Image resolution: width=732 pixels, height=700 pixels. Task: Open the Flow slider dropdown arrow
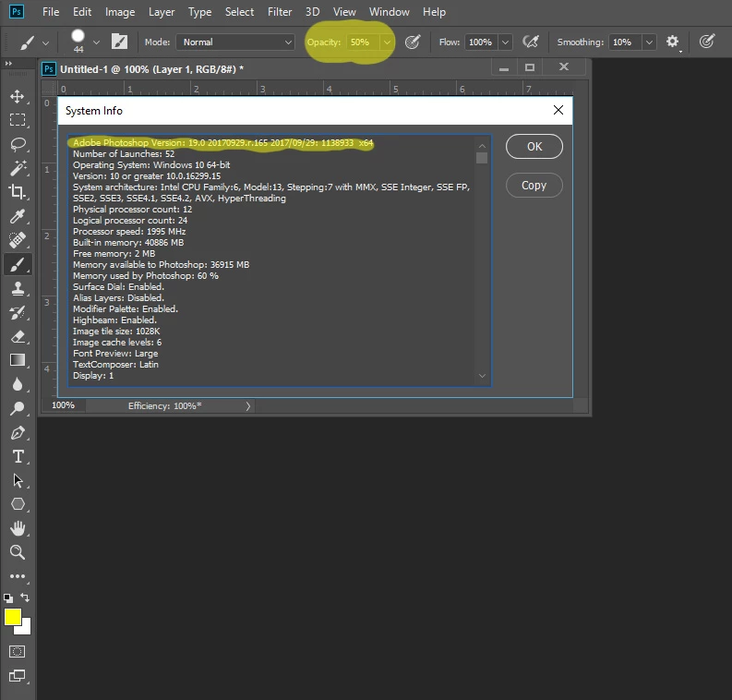(x=505, y=42)
